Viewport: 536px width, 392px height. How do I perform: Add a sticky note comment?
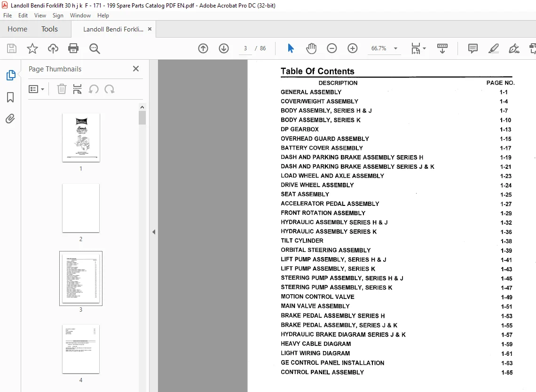[x=473, y=48]
